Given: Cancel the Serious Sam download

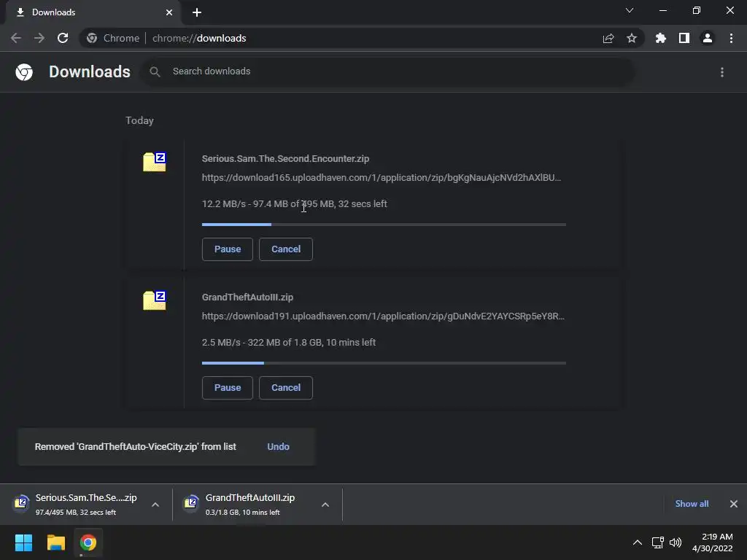Looking at the screenshot, I should coord(286,249).
